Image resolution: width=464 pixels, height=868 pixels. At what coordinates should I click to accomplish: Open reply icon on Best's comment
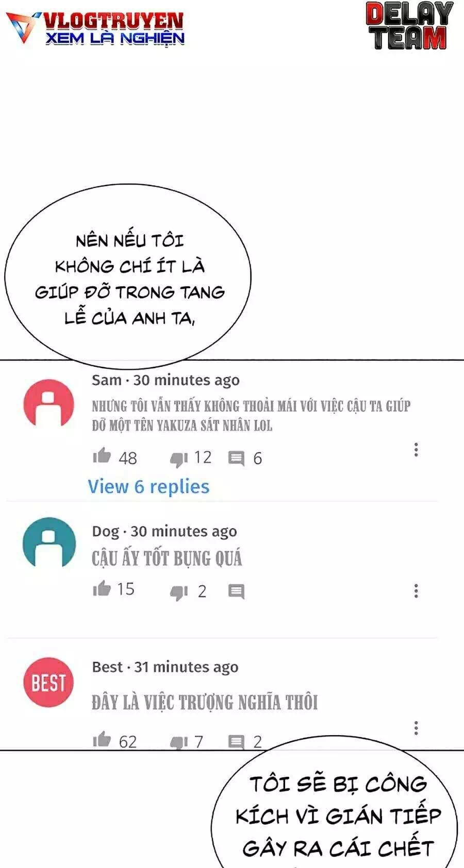236,742
